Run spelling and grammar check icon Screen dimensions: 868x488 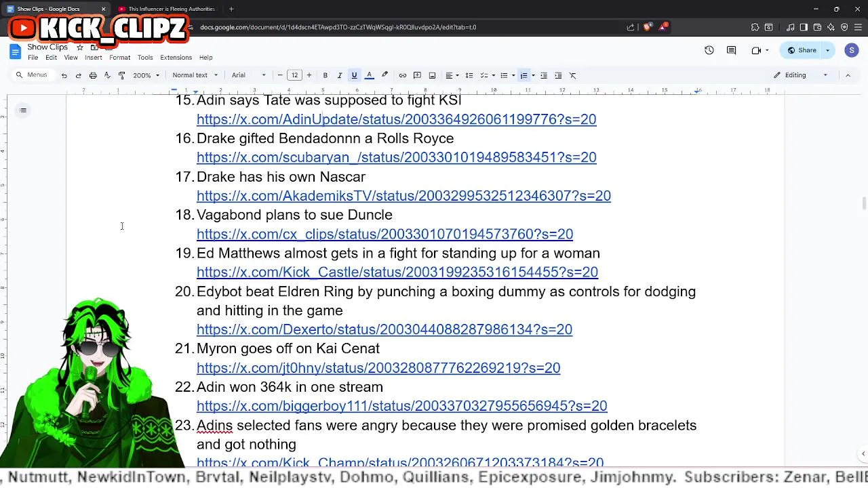tap(107, 75)
